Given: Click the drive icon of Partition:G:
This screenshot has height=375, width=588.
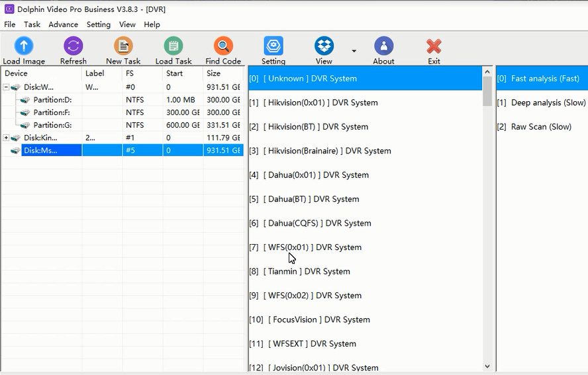Looking at the screenshot, I should pos(25,125).
